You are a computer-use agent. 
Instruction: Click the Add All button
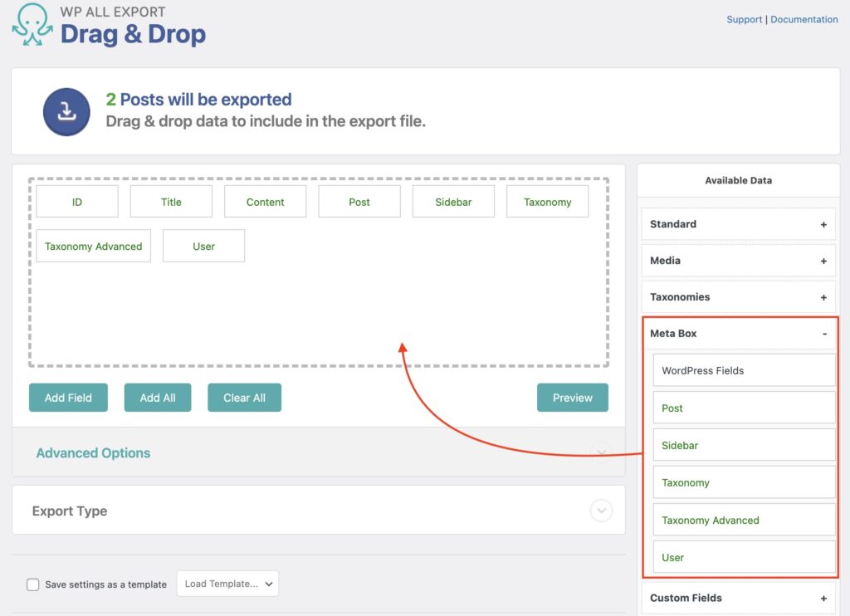pos(158,398)
